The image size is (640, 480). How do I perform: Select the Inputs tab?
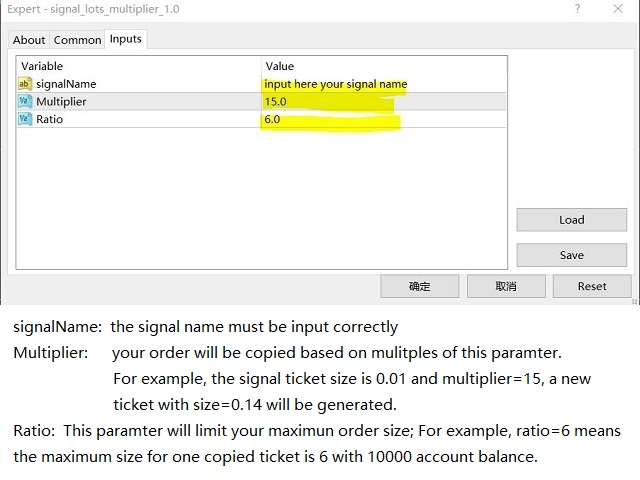click(x=126, y=39)
